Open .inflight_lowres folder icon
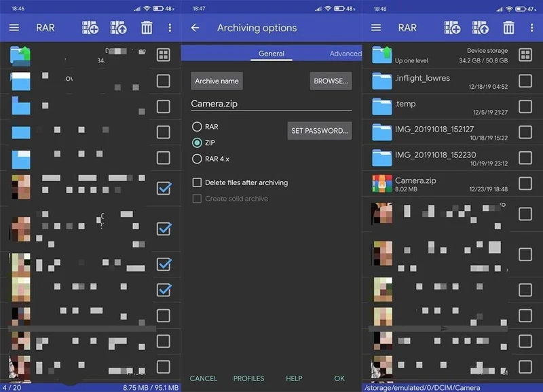The width and height of the screenshot is (543, 392). [x=382, y=81]
